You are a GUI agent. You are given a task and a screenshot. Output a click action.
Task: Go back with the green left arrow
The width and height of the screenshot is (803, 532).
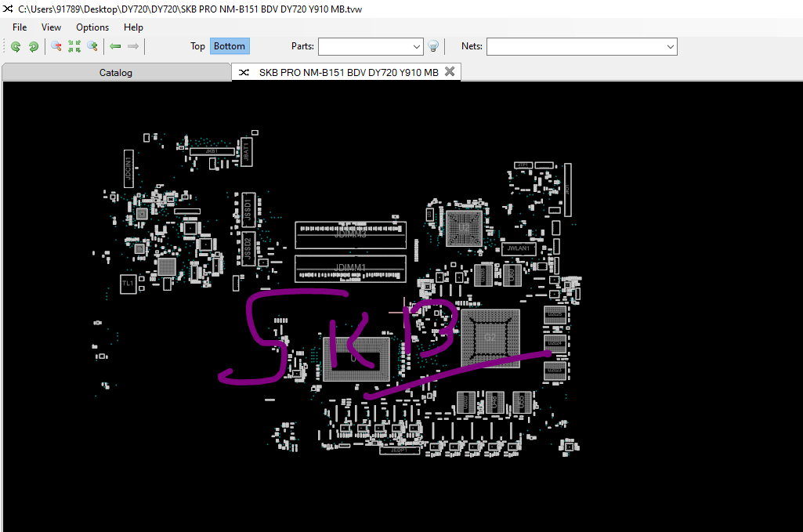point(115,46)
